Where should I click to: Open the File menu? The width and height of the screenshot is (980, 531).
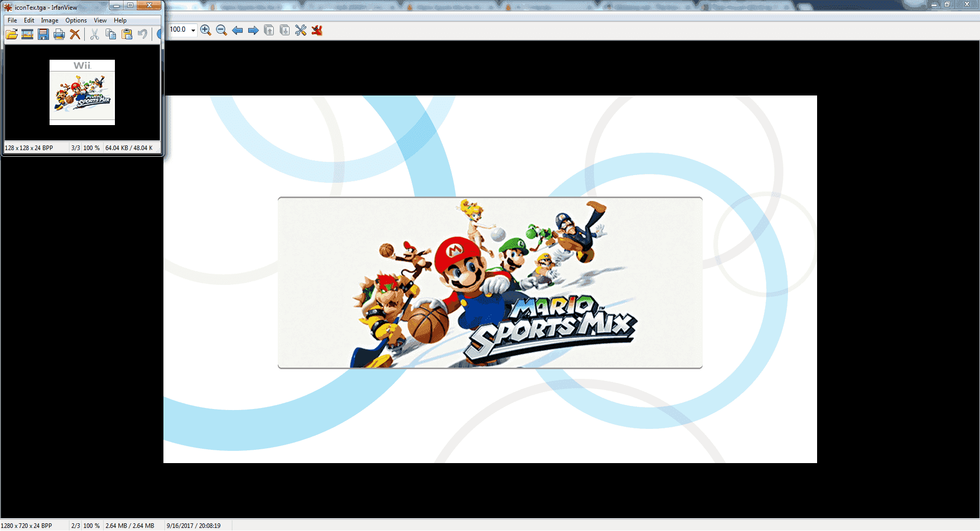click(12, 20)
